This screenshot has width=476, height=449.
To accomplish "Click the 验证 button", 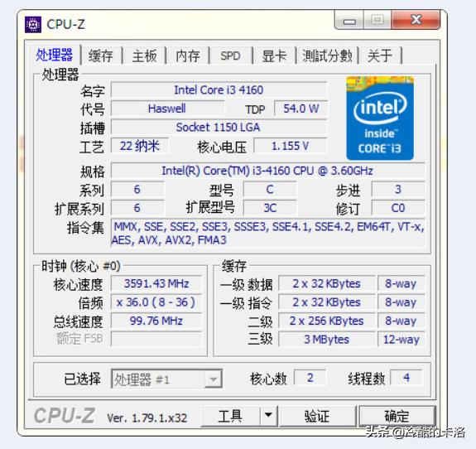I will 317,415.
